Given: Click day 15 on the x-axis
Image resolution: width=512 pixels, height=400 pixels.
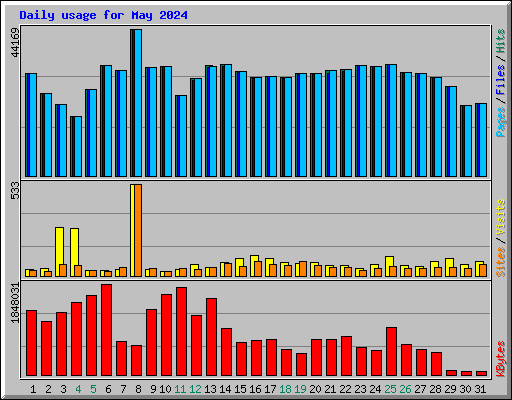Looking at the screenshot, I should click(x=240, y=389).
